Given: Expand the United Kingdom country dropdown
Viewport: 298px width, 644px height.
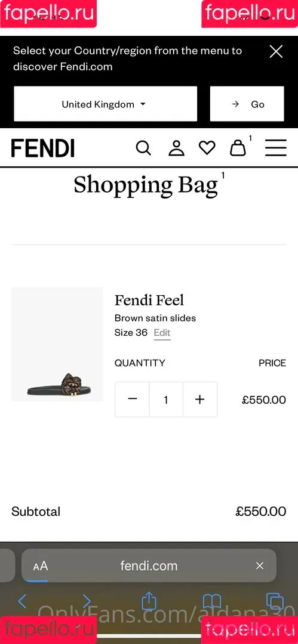Looking at the screenshot, I should (x=105, y=104).
